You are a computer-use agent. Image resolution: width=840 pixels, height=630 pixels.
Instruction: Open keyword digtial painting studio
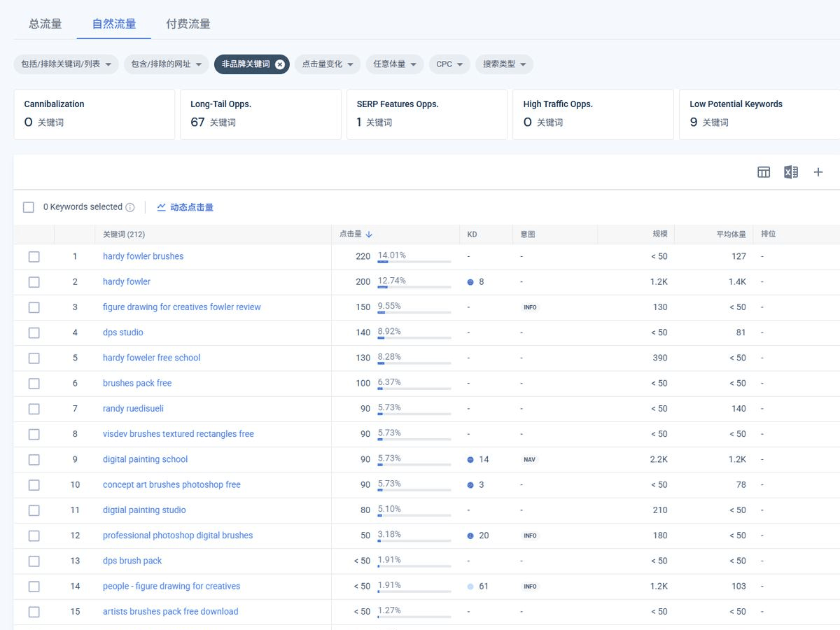tap(144, 510)
